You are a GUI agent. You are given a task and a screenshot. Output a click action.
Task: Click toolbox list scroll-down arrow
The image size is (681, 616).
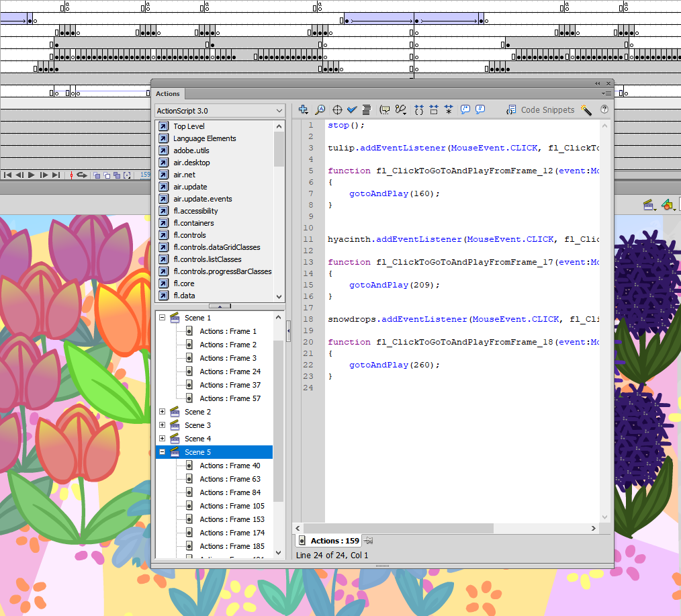(279, 297)
